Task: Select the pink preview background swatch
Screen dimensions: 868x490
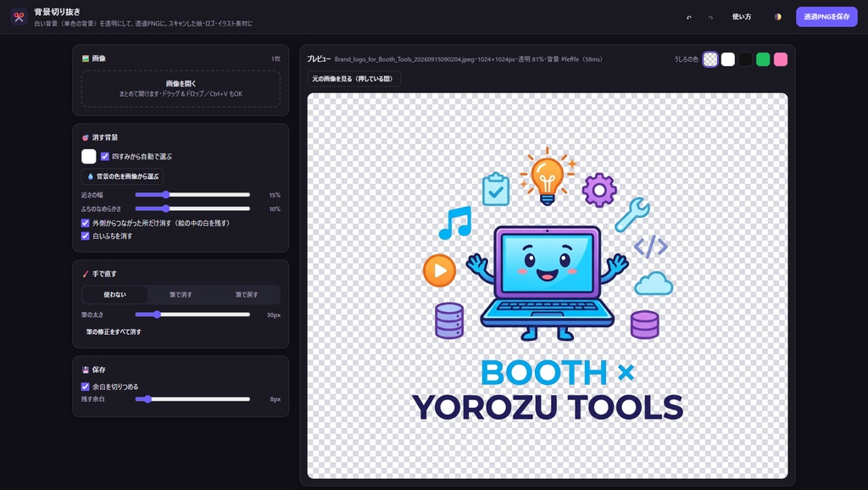Action: point(781,59)
